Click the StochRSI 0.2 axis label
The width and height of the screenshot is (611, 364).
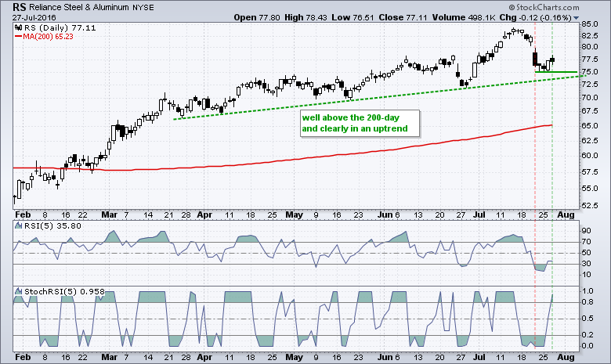coord(587,335)
